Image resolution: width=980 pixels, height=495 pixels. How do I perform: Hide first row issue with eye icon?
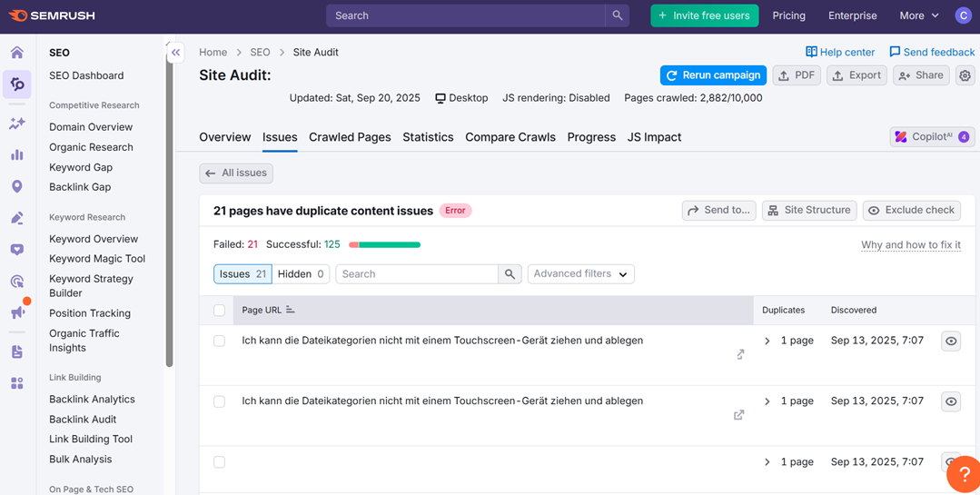(951, 342)
